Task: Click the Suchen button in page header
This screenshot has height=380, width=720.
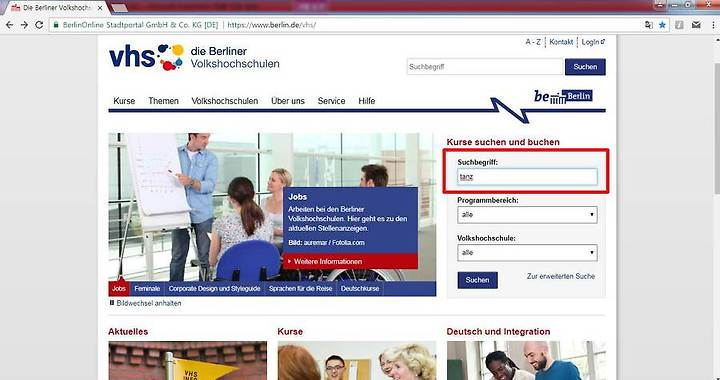Action: (x=585, y=67)
